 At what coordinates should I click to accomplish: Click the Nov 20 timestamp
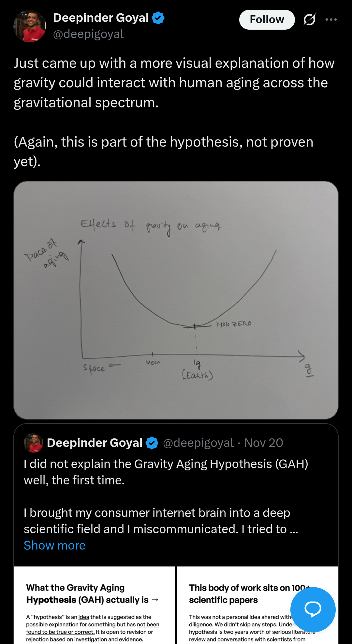pyautogui.click(x=264, y=442)
